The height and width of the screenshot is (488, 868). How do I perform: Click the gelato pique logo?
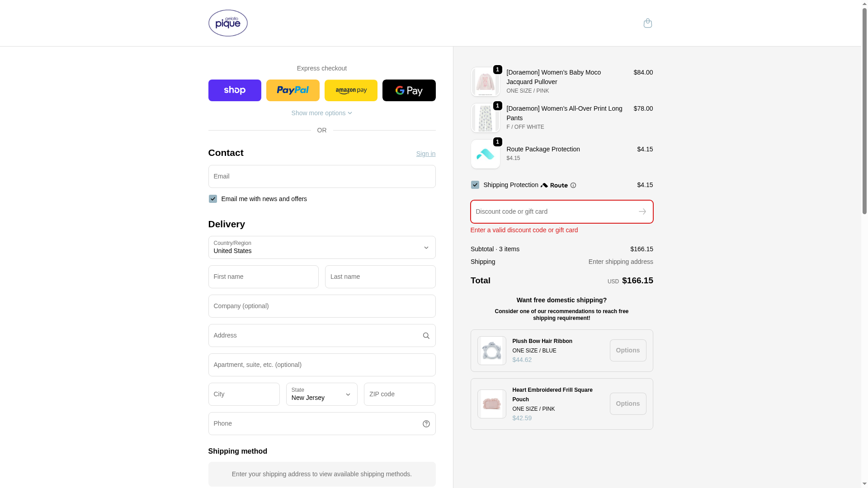click(x=228, y=23)
